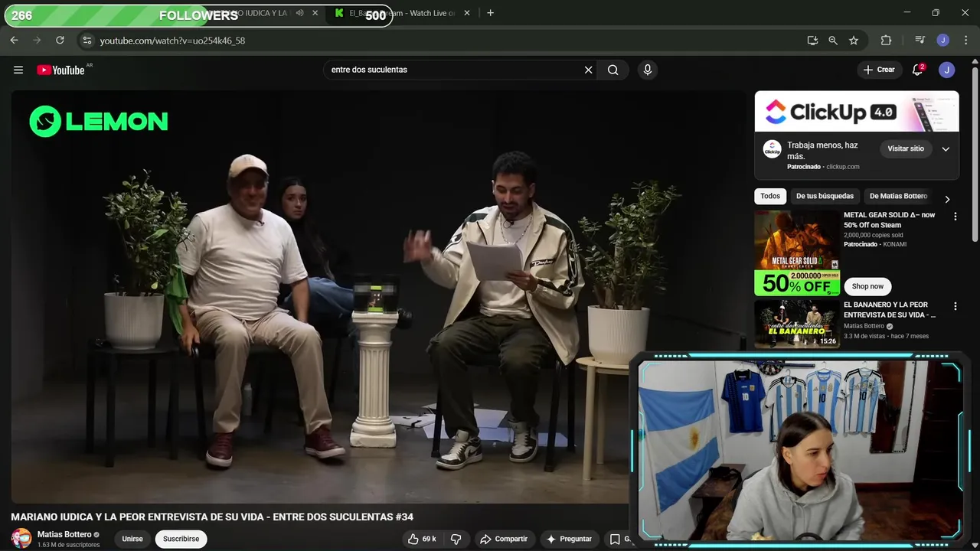The width and height of the screenshot is (980, 551).
Task: Run the search with the magnifier button
Action: pyautogui.click(x=612, y=70)
